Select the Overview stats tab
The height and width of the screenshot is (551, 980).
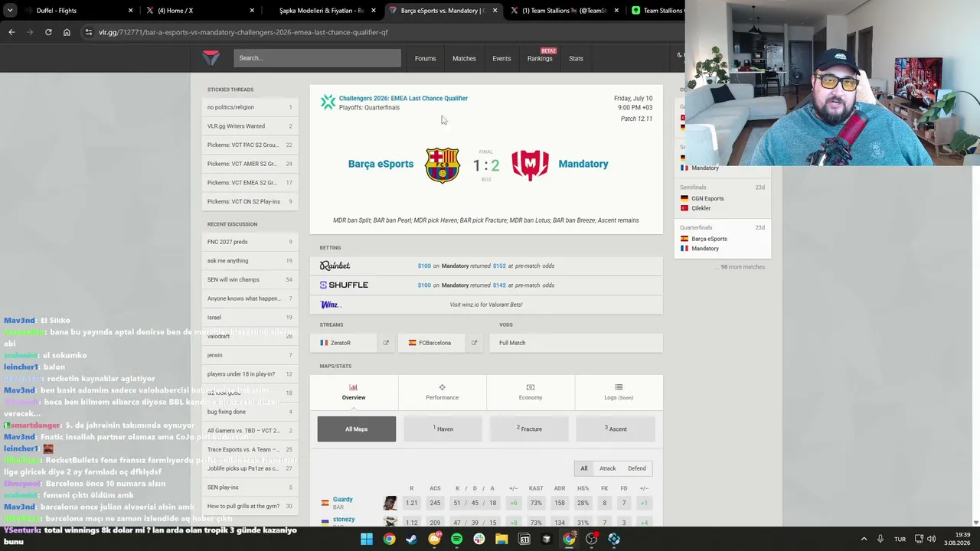pyautogui.click(x=354, y=392)
